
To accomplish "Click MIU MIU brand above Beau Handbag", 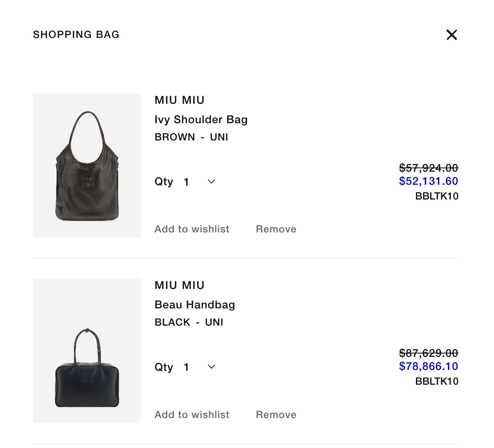I will (179, 285).
